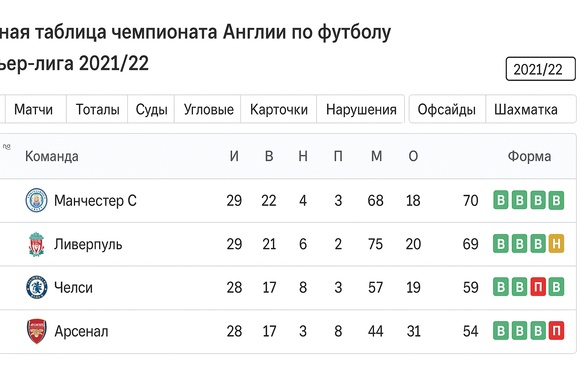Click the Манчестер Сити club crest
Viewport: 588px width, 392px height.
[x=36, y=200]
